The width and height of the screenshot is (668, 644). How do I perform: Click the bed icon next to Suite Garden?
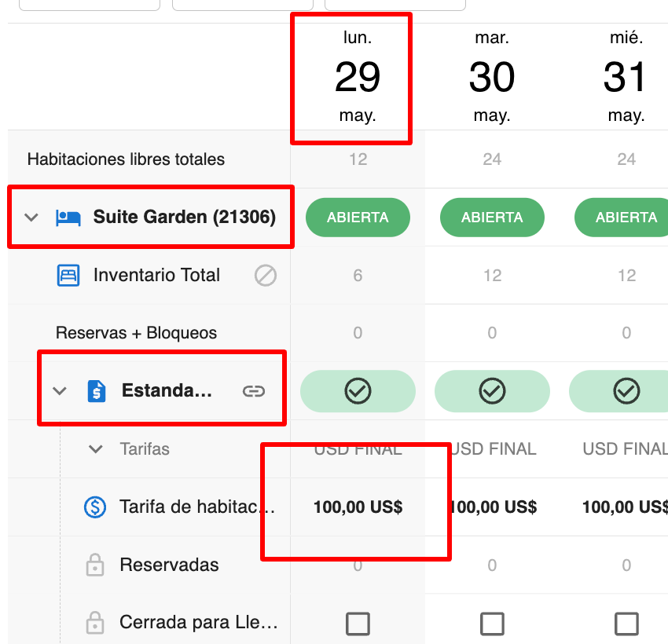coord(68,217)
